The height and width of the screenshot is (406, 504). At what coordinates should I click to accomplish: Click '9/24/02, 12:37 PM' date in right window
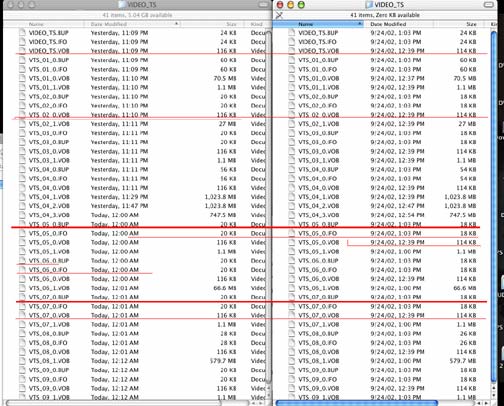tap(397, 78)
